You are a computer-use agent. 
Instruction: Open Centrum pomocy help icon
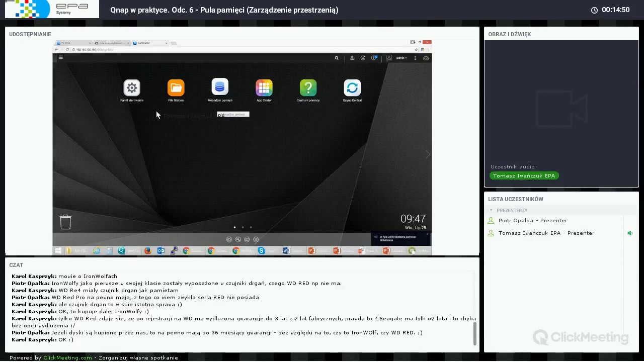pos(308,88)
